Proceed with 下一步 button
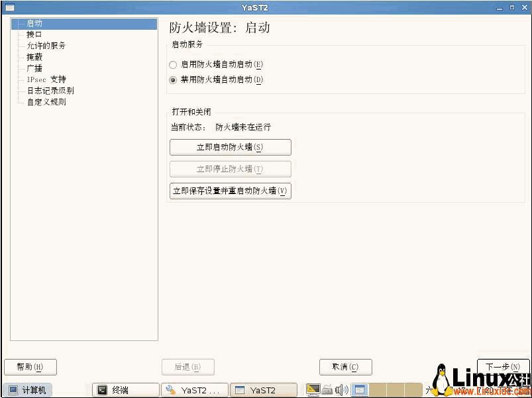Screen dimensions: 532x398 pyautogui.click(x=503, y=367)
